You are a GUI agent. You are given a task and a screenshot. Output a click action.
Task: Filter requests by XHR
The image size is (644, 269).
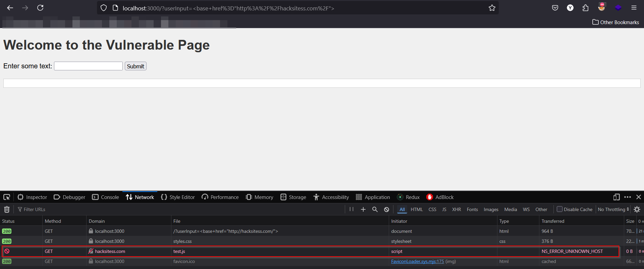pos(457,209)
